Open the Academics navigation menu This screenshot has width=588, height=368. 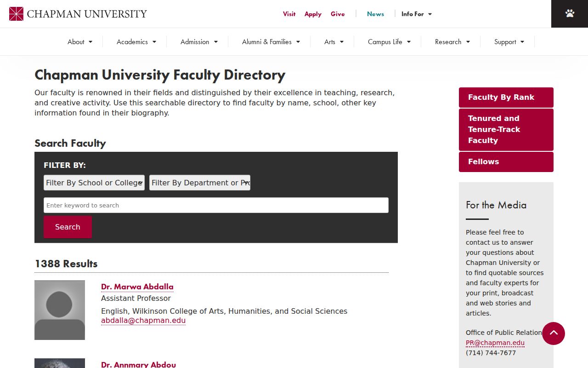tap(136, 42)
